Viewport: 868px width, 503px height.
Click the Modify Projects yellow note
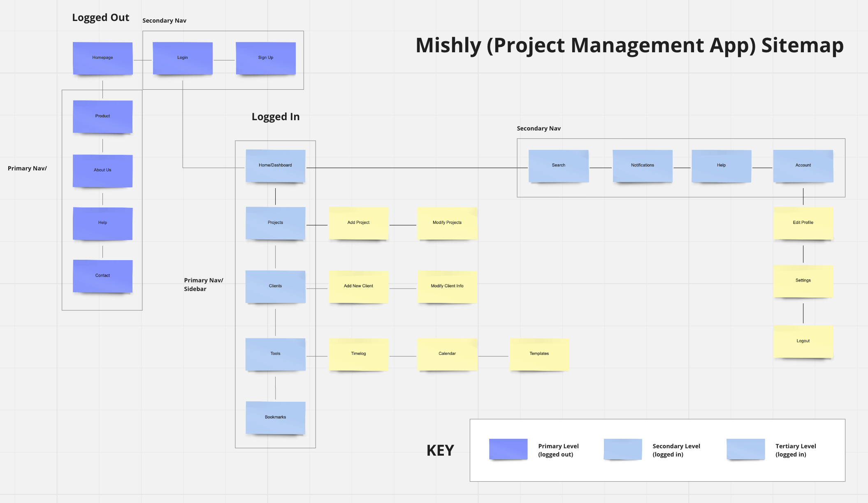point(447,223)
